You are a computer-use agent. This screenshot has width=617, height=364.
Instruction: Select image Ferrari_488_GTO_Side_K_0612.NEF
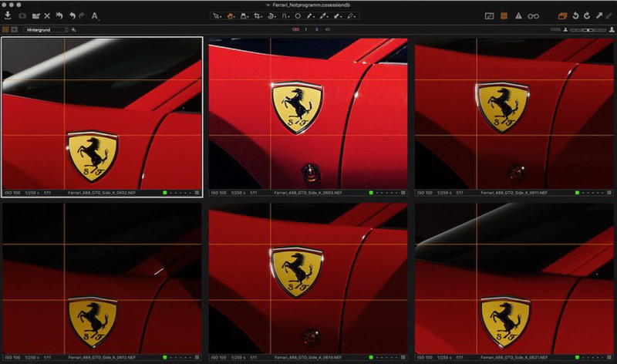pyautogui.click(x=102, y=278)
